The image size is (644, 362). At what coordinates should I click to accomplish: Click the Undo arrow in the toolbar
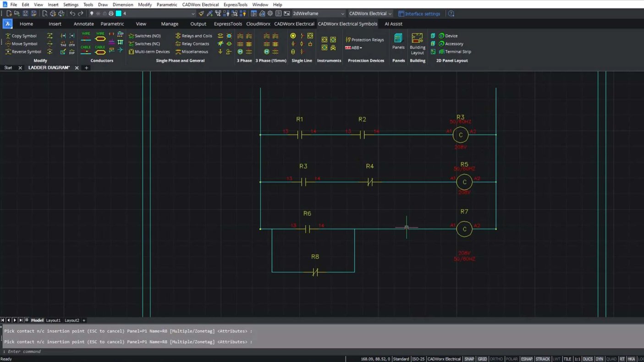72,14
